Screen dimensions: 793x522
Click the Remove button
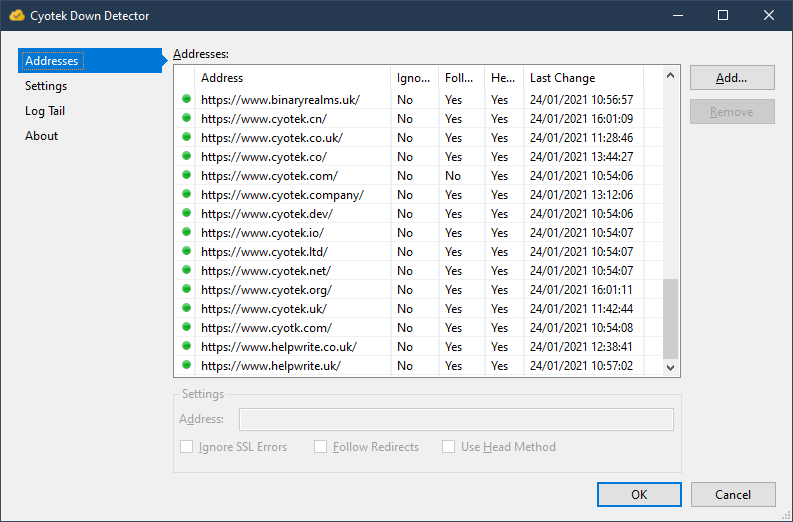[x=732, y=111]
